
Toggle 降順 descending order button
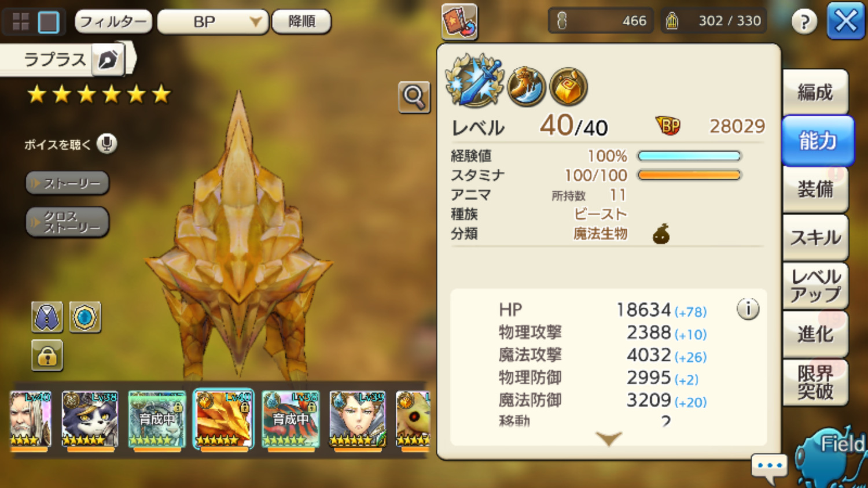point(301,22)
